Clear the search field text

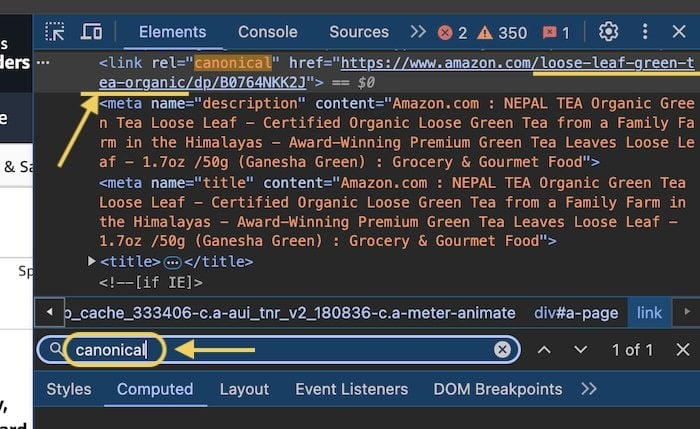click(x=502, y=350)
